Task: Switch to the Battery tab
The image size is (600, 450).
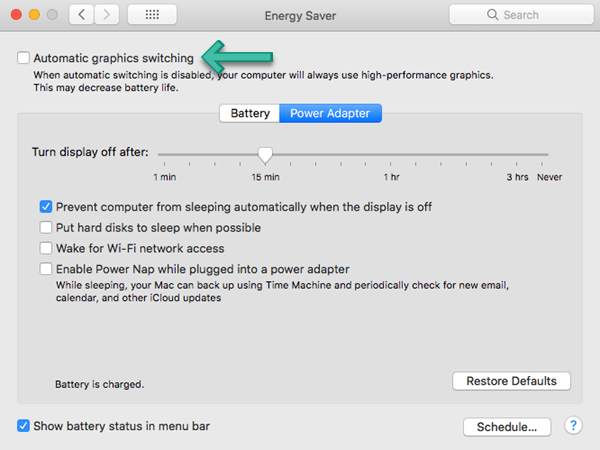Action: (249, 113)
